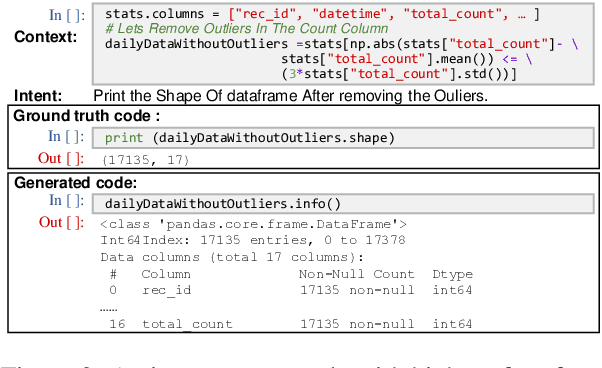The width and height of the screenshot is (602, 368).
Task: Click the 'Intent:' label
Action: (x=38, y=96)
